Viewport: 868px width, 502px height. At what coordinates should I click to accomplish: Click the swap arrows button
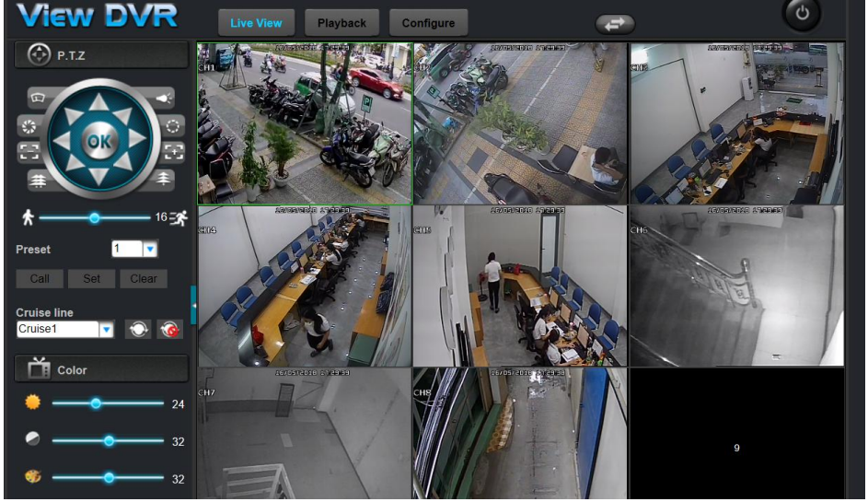(615, 24)
